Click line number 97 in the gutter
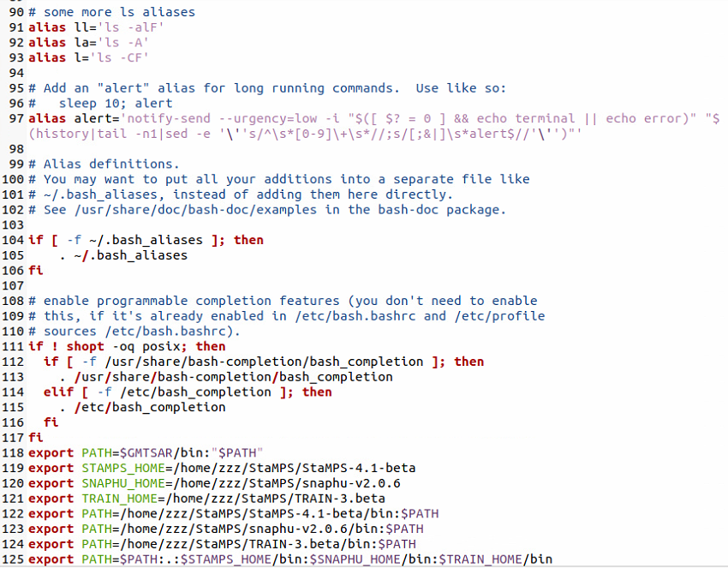728x568 pixels. [x=14, y=118]
